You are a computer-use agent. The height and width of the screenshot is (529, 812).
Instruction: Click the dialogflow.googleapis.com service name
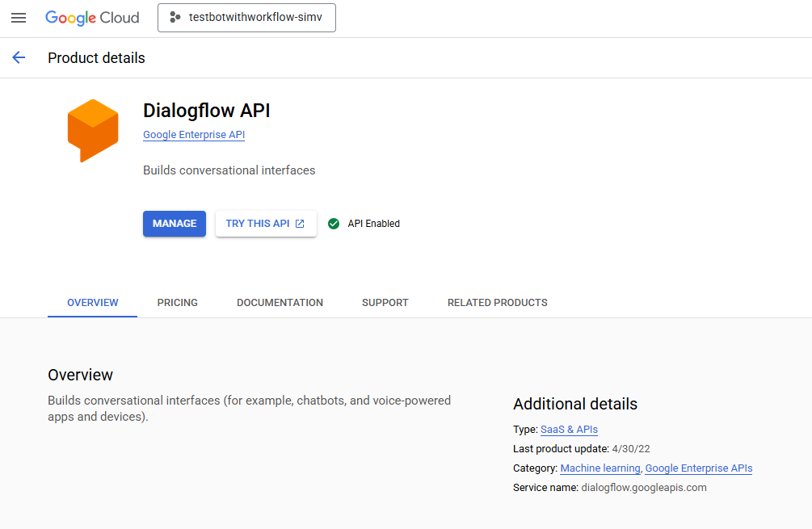(x=644, y=488)
